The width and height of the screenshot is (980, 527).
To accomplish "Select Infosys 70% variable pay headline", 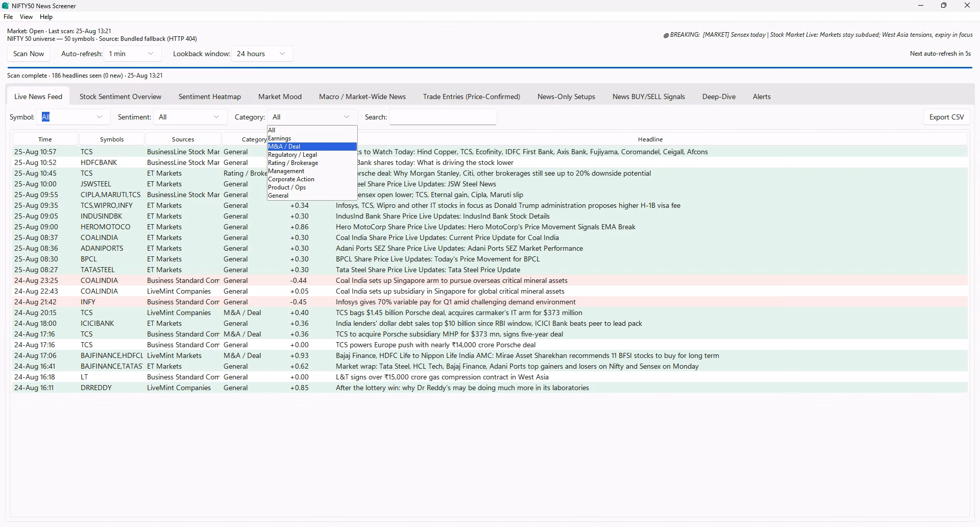I will coord(456,302).
